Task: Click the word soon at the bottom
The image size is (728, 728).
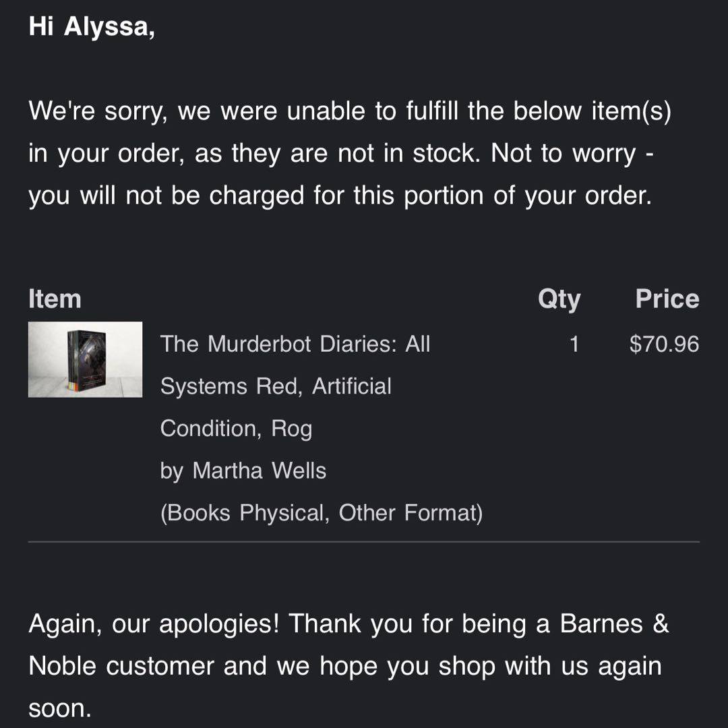Action: click(x=59, y=708)
